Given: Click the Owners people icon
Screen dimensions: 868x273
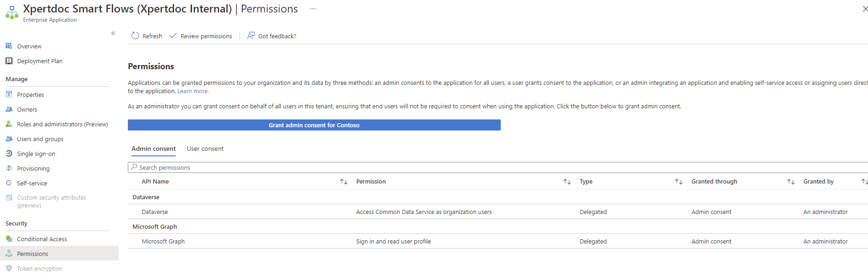Looking at the screenshot, I should [x=9, y=109].
